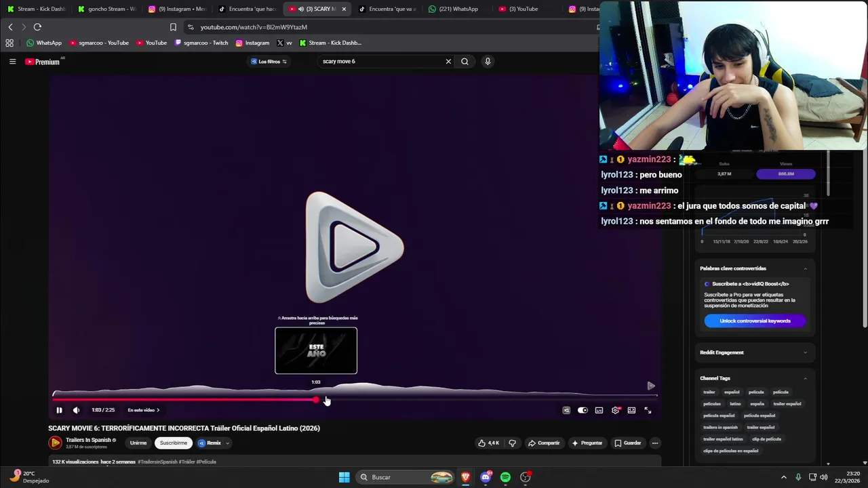This screenshot has height=488, width=868.
Task: Click the #TrailersinSpanish hashtag
Action: (x=157, y=462)
